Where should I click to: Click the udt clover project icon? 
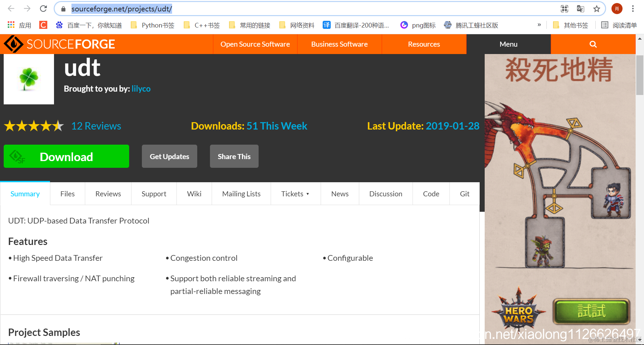point(29,79)
